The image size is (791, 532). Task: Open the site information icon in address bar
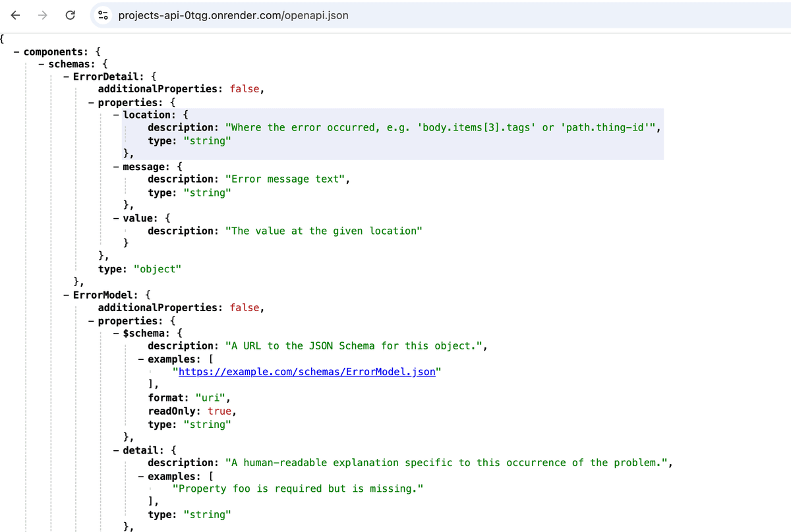point(102,15)
